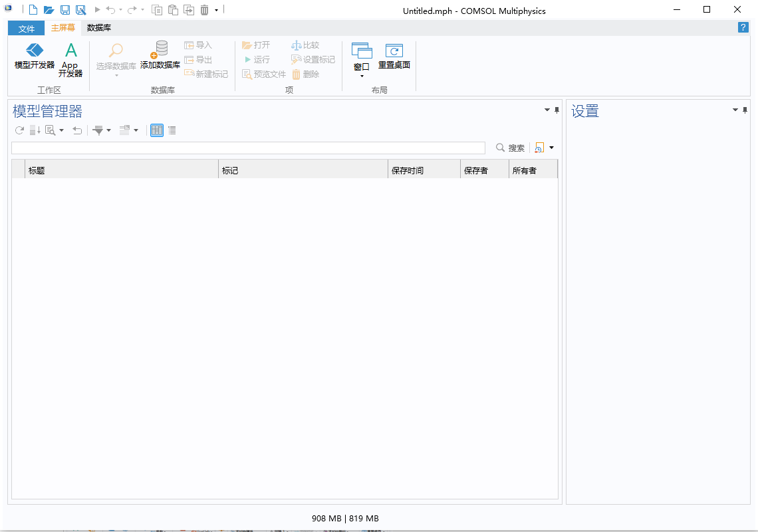Switch to the 数据库 ribbon tab
Viewport: 758px width, 532px height.
tap(99, 28)
